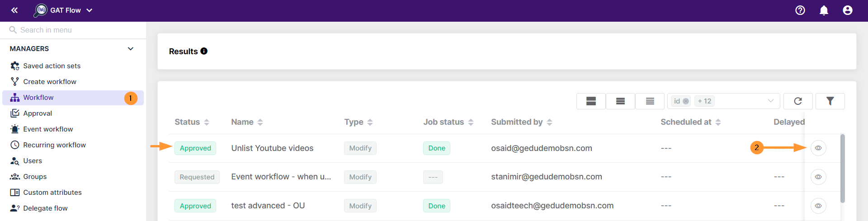868x221 pixels.
Task: Open the notifications bell
Action: [x=824, y=10]
